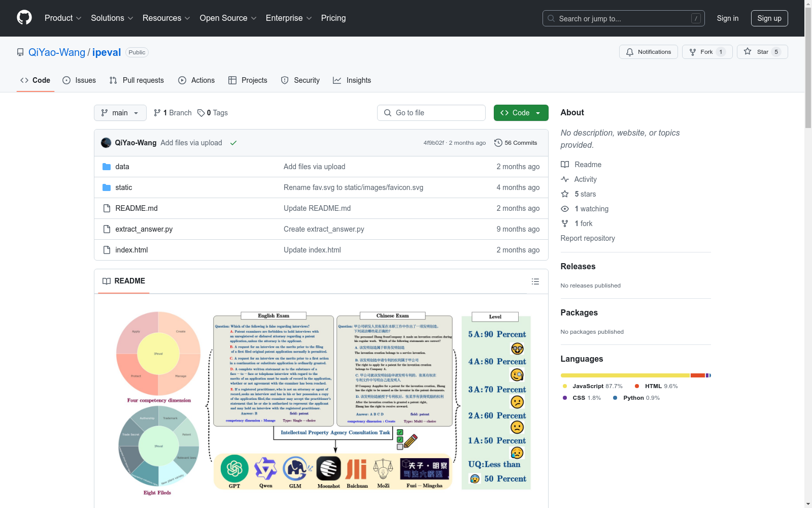
Task: Open the README outline list icon
Action: (535, 281)
